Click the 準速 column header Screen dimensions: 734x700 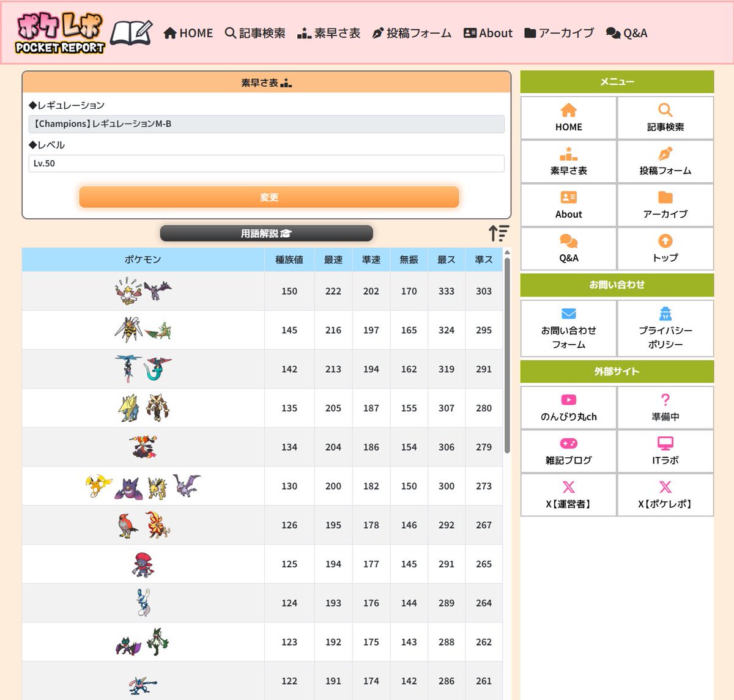(x=371, y=259)
